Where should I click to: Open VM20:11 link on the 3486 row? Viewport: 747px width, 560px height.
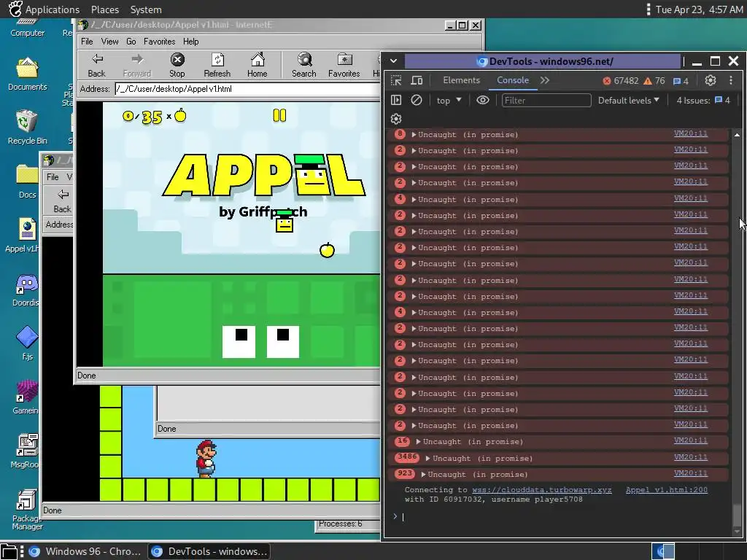pos(690,457)
